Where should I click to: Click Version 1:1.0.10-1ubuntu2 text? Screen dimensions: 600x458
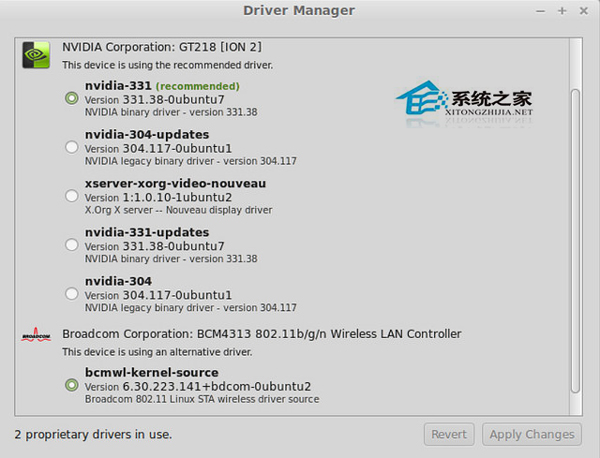click(x=158, y=197)
